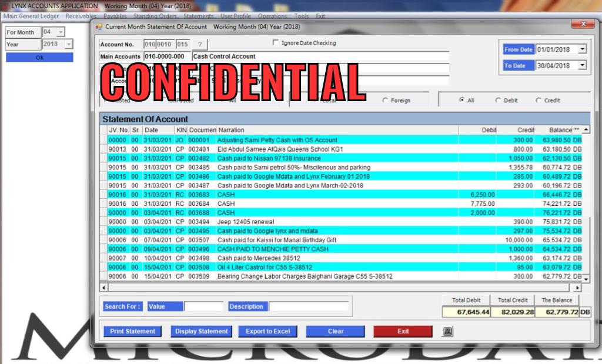
Task: Open the Standing Orders menu
Action: 155,16
